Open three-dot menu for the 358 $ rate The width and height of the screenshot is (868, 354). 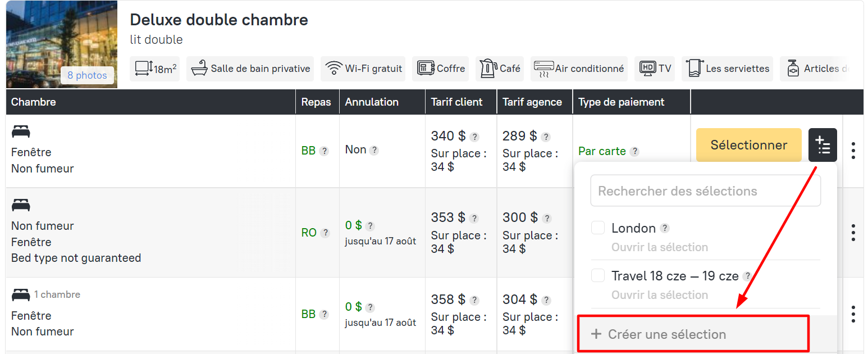point(853,314)
